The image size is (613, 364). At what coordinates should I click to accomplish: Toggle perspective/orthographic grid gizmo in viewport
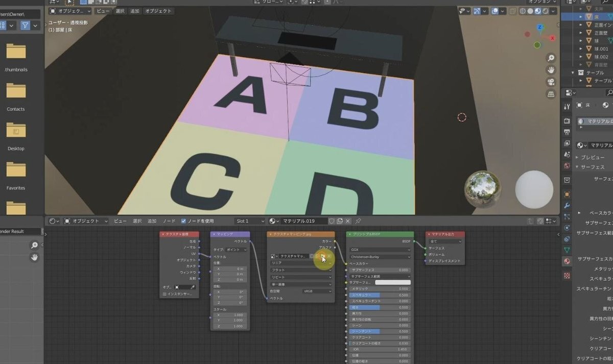click(551, 94)
